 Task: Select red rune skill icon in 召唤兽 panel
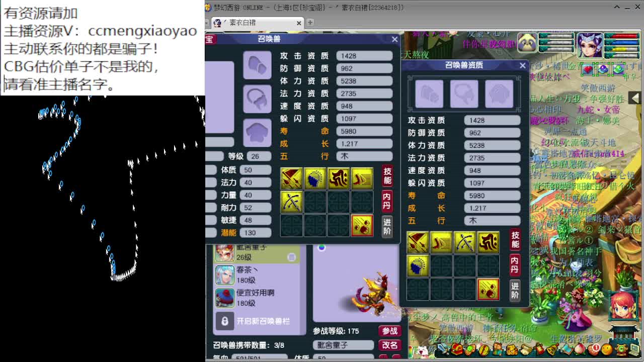339,178
